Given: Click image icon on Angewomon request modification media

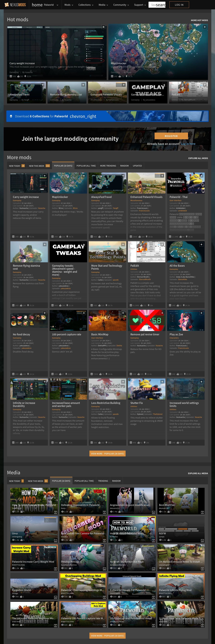Looking at the screenshot, I should click(x=153, y=512).
